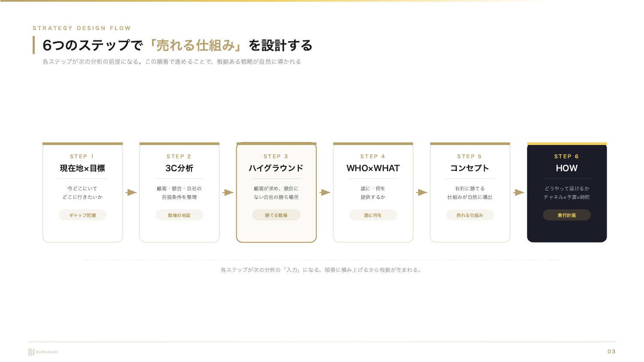Screen dimensions: 644x362
Task: Click the 現在地×目標 card title
Action: [x=82, y=168]
